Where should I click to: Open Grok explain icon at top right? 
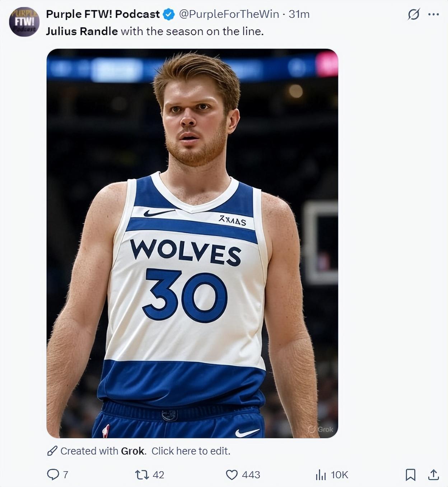point(414,14)
